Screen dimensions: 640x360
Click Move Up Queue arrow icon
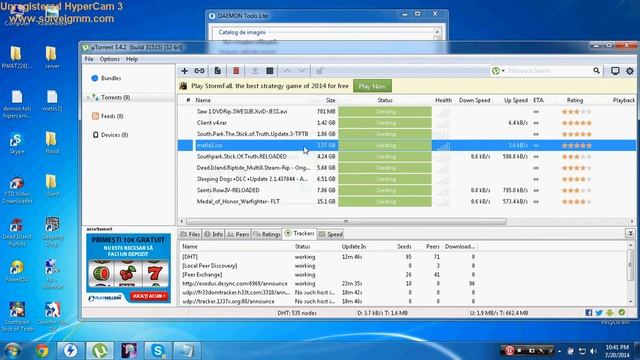287,71
